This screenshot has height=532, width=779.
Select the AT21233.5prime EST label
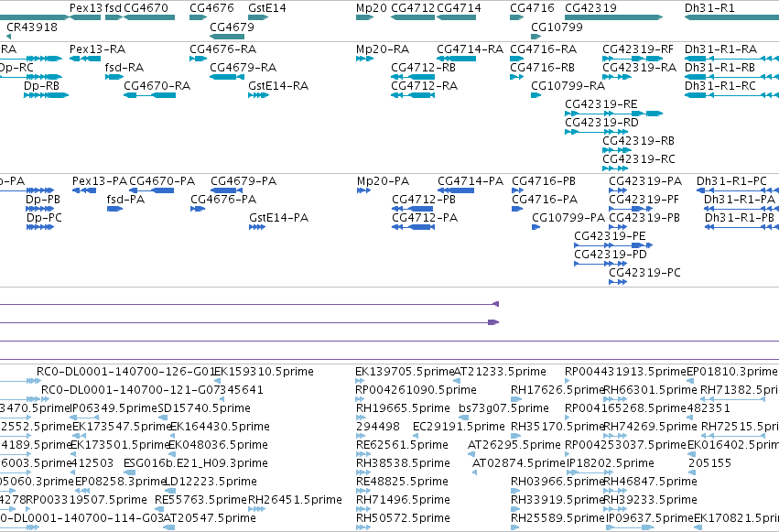click(500, 372)
